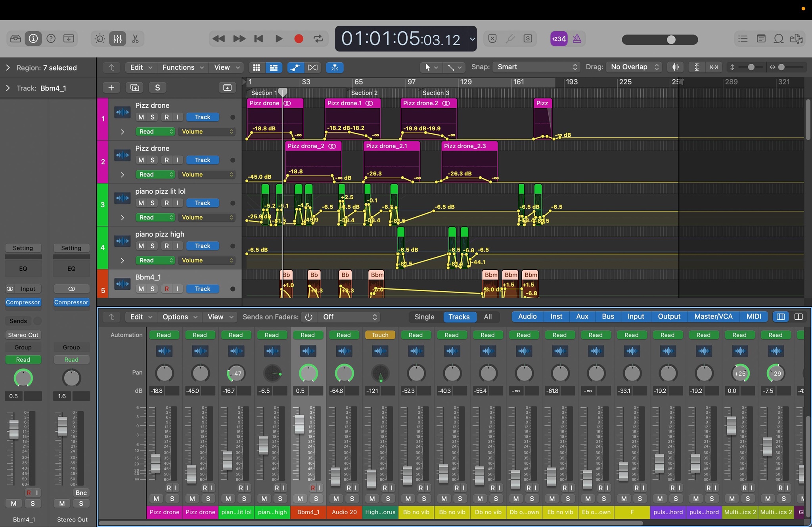The width and height of the screenshot is (812, 527).
Task: Toggle the metronome click button
Action: pos(577,38)
